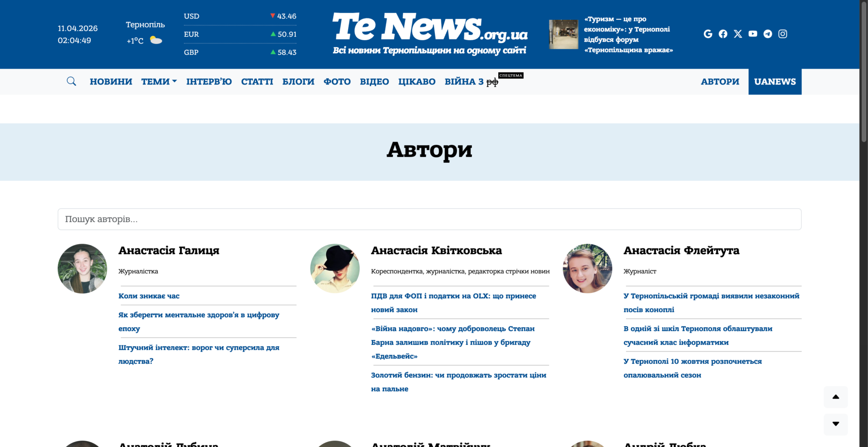The width and height of the screenshot is (868, 447).
Task: Focus the Пошук авторів search field
Action: [x=429, y=219]
